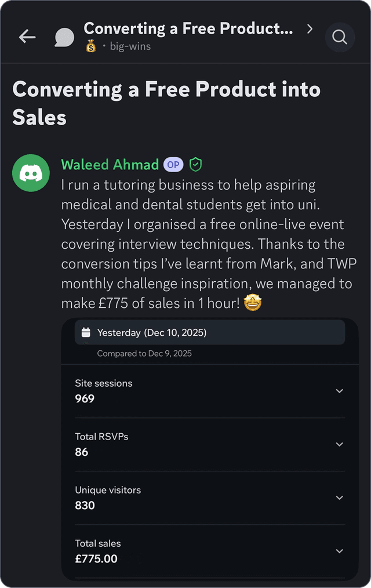Select the calendar icon in the date selector
This screenshot has height=588, width=371.
click(86, 332)
